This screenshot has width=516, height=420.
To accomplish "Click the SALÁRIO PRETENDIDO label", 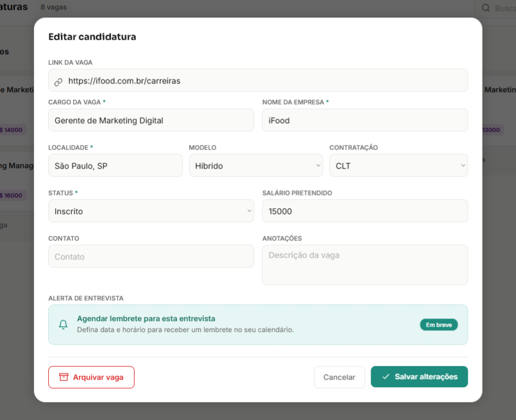I will point(297,193).
